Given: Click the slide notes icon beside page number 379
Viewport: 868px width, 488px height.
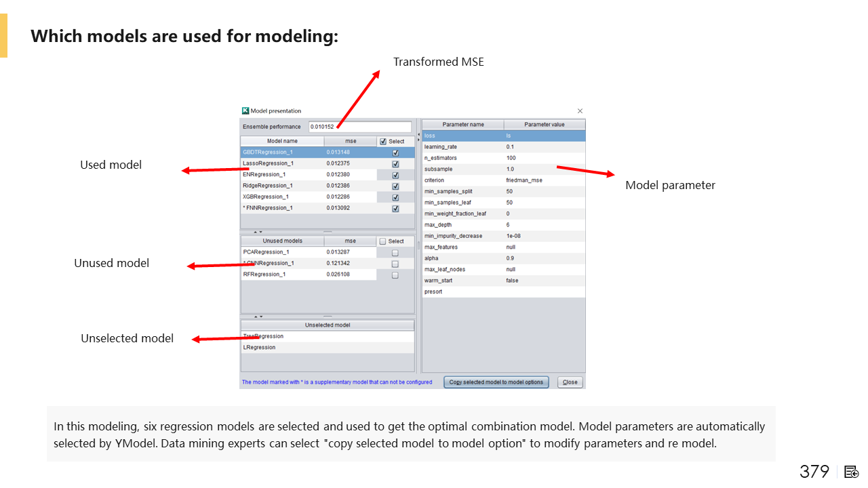Looking at the screenshot, I should point(852,472).
